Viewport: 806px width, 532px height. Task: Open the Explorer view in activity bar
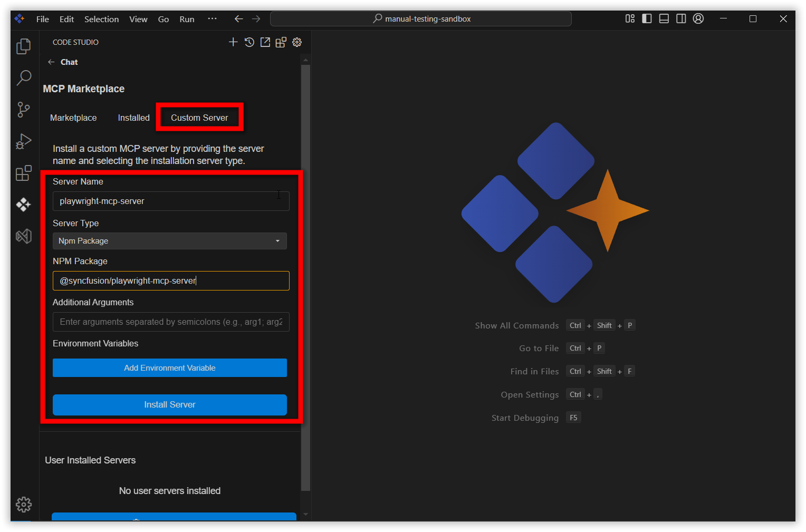24,46
